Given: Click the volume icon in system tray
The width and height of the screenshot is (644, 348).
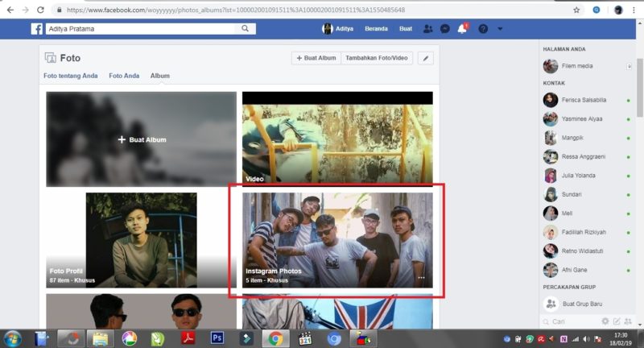Looking at the screenshot, I should click(586, 339).
